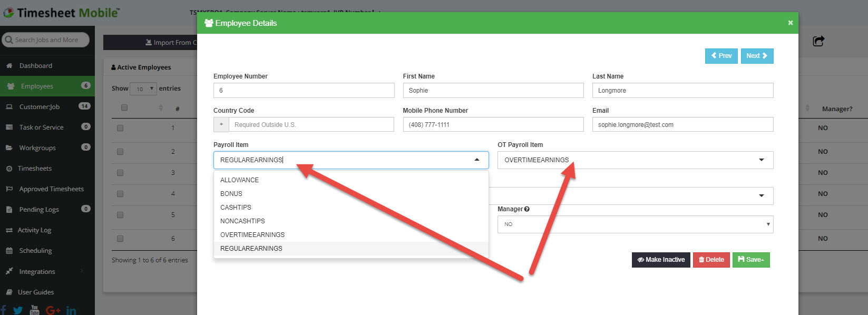Click the First Name field
The height and width of the screenshot is (315, 868).
click(493, 91)
